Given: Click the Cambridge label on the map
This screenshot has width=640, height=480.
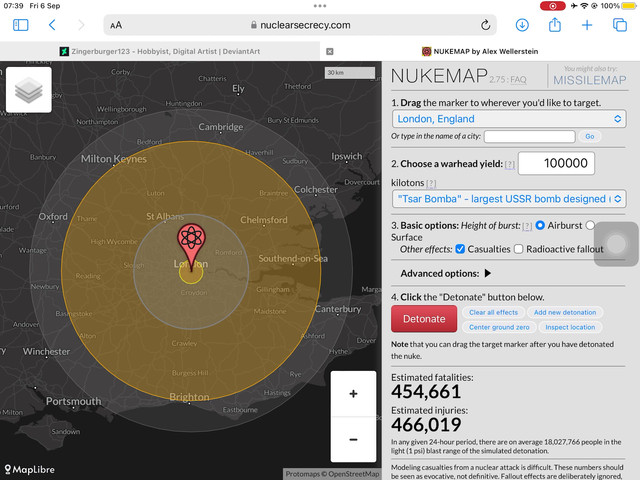Looking at the screenshot, I should (220, 127).
